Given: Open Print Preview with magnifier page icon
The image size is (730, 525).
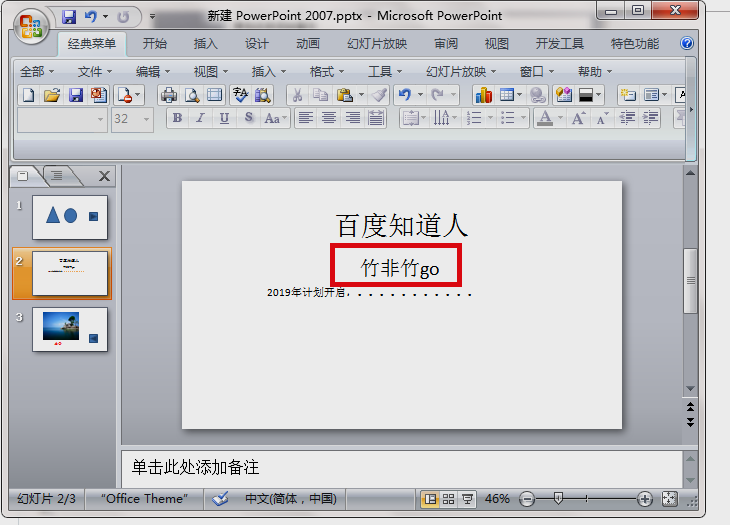Looking at the screenshot, I should (192, 95).
